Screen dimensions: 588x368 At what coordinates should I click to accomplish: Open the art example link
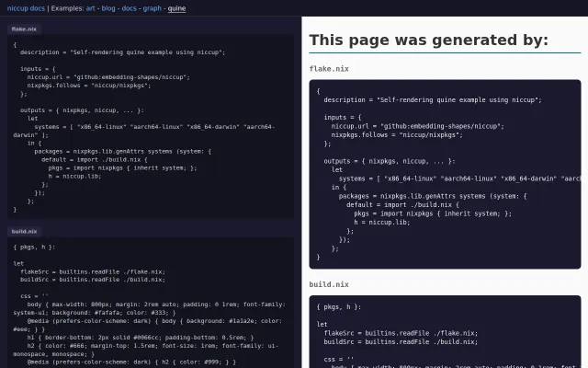(91, 8)
